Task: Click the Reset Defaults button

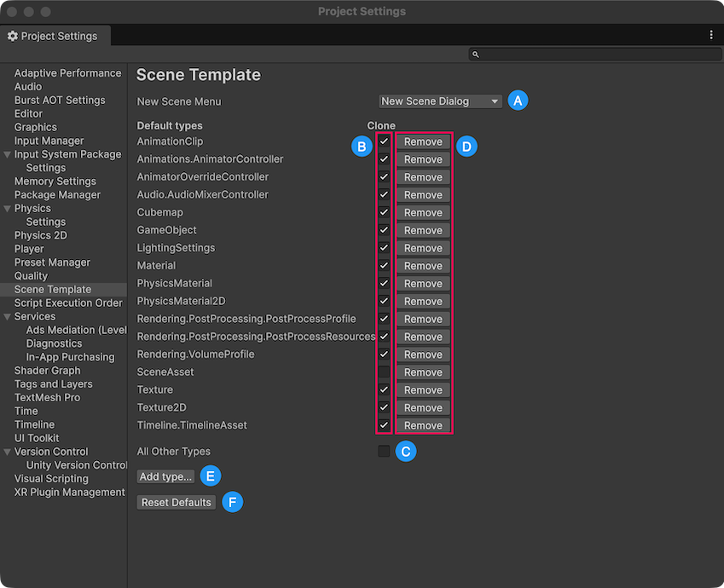Action: coord(177,502)
